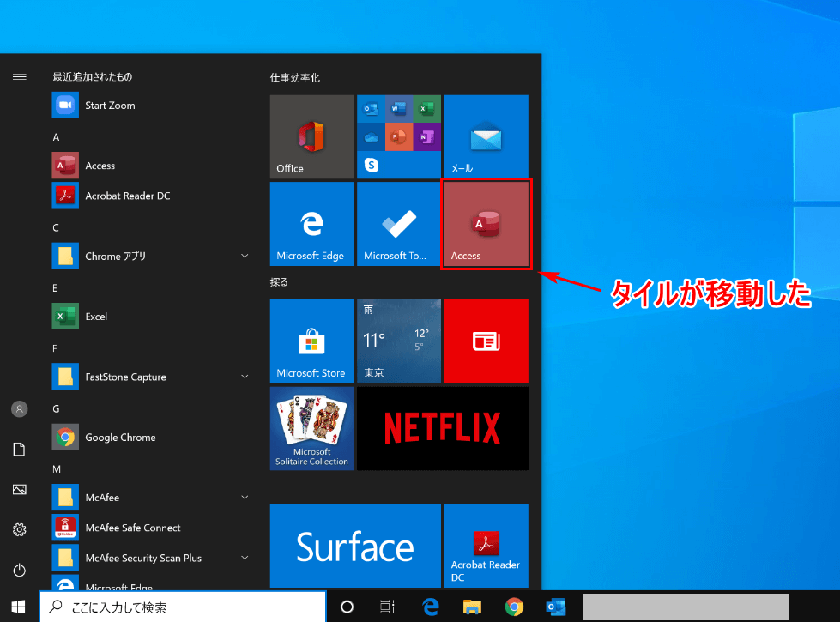840x622 pixels.
Task: Open Chrome from the taskbar
Action: 514,607
